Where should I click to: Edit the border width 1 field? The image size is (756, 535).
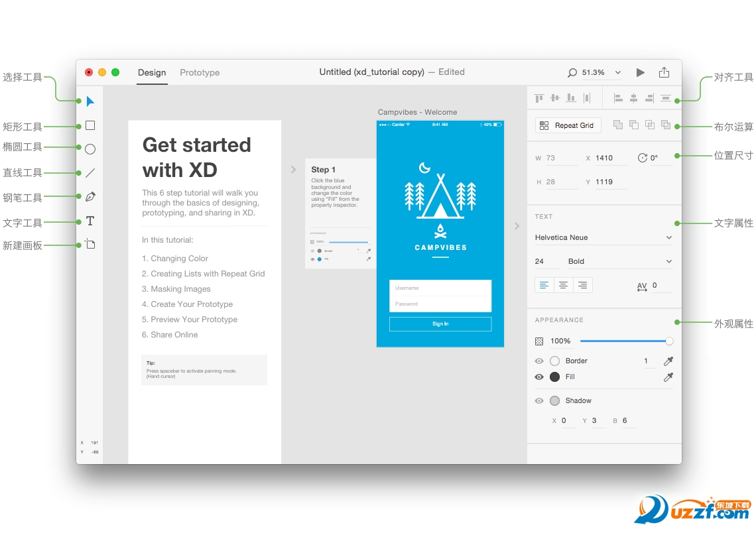coord(649,361)
